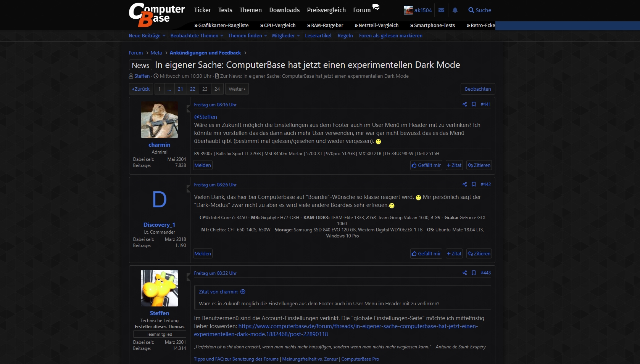Click Zitieren on charmin's post

pyautogui.click(x=479, y=165)
